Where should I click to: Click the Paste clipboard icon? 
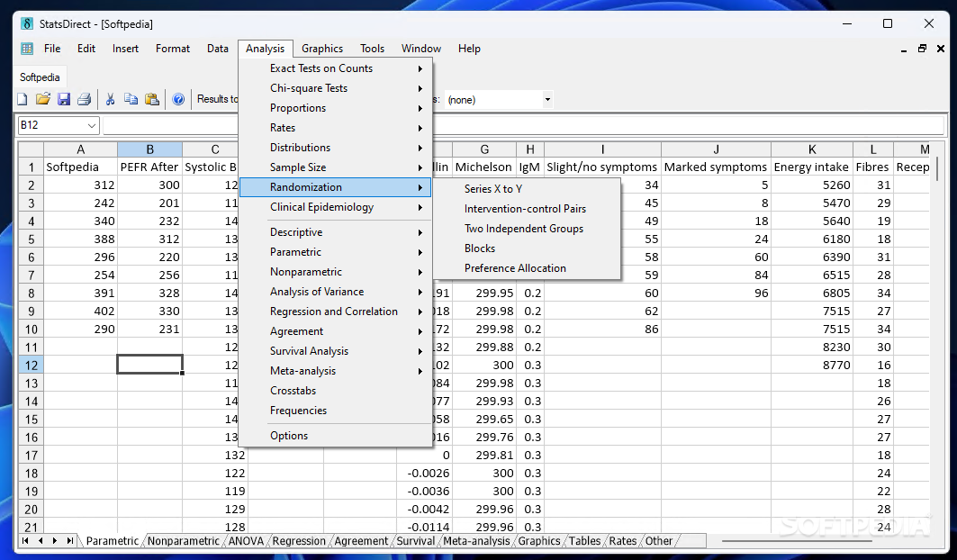[152, 99]
